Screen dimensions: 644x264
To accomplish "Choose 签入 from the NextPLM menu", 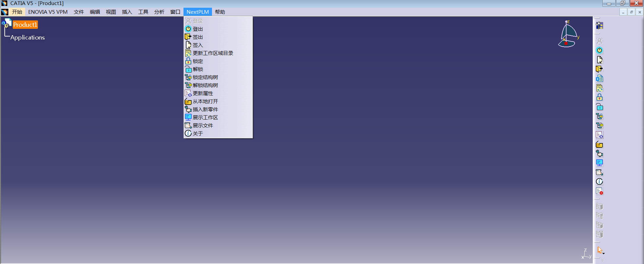I will coord(218,45).
